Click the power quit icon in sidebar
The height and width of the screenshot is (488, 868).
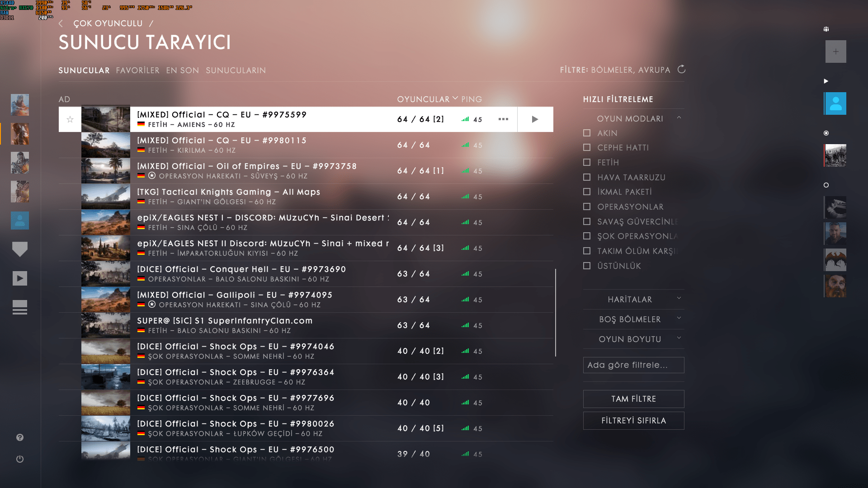(x=20, y=459)
